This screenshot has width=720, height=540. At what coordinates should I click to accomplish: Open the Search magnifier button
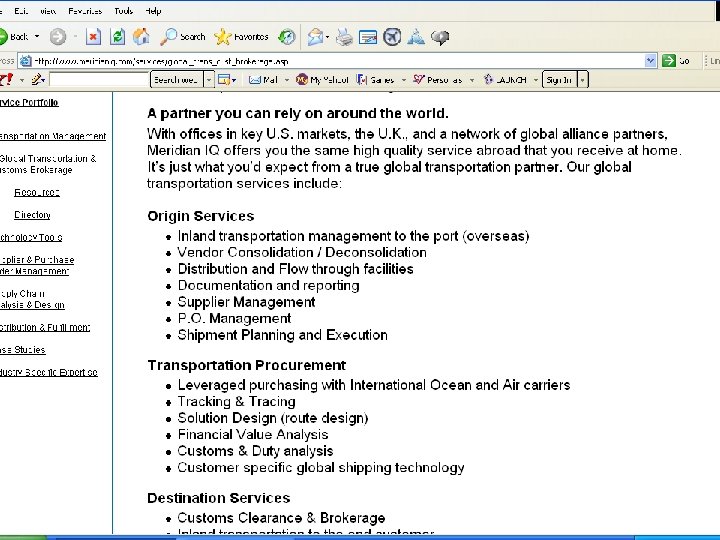(x=183, y=37)
